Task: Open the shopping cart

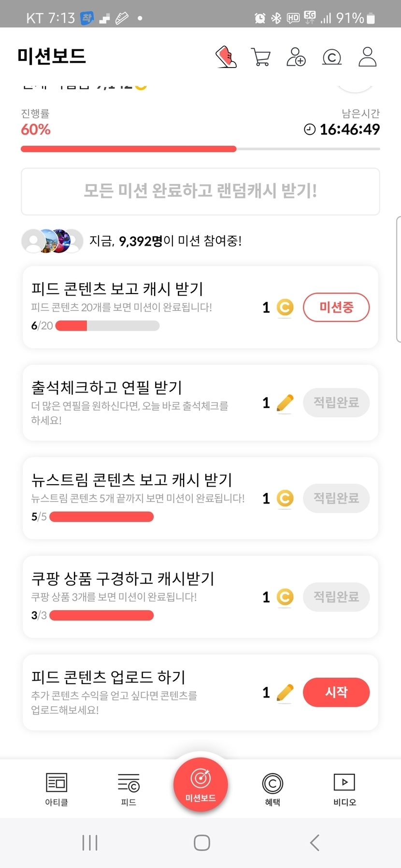Action: (261, 57)
